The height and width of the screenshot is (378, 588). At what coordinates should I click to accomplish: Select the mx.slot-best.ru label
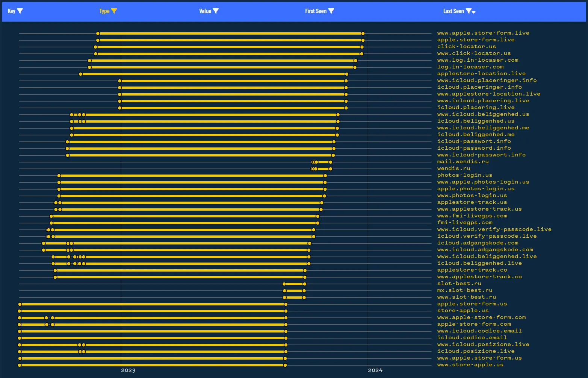[x=465, y=290]
